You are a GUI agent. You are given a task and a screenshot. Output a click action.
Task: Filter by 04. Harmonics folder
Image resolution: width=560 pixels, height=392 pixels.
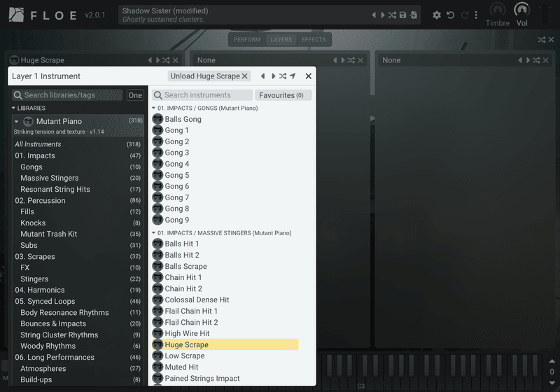78,290
